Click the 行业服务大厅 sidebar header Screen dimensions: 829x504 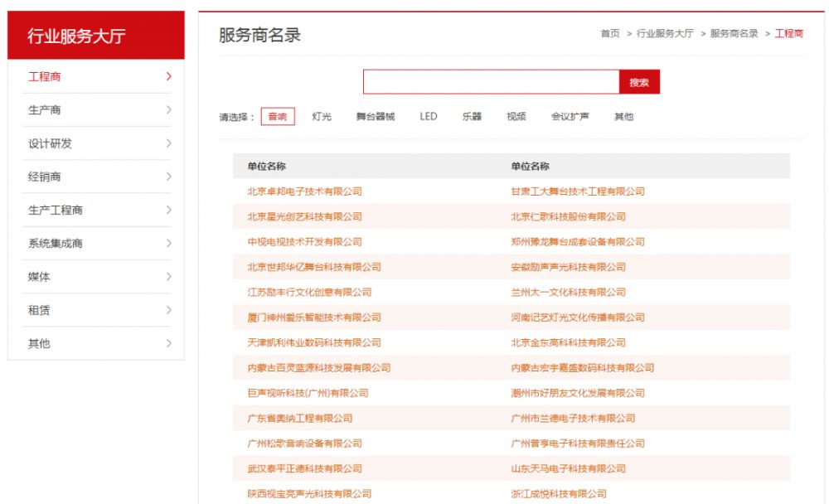click(x=95, y=36)
